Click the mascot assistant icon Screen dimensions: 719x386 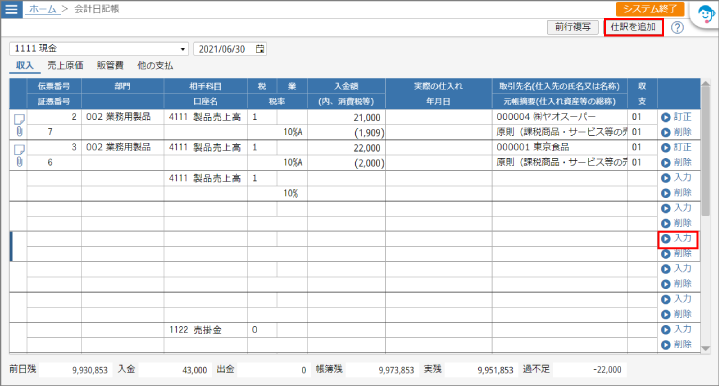click(706, 15)
